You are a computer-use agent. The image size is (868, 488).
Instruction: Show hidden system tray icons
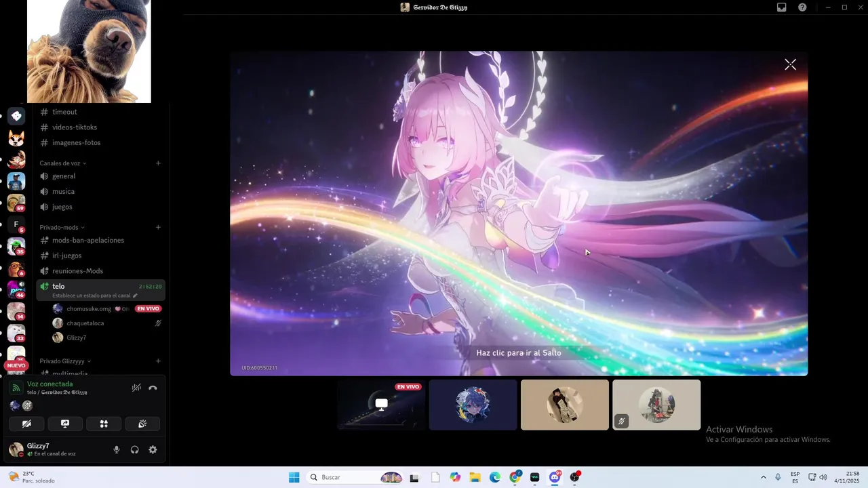[764, 477]
